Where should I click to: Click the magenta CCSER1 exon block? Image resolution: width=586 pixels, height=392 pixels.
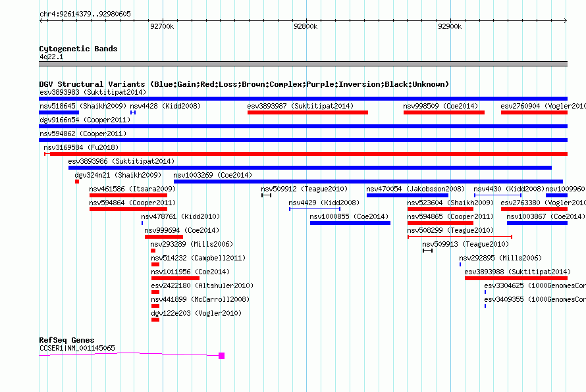coord(222,356)
